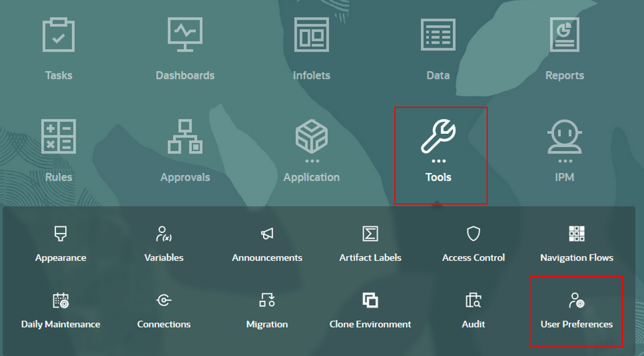The height and width of the screenshot is (356, 644).
Task: Expand the Application cluster dots
Action: click(x=312, y=161)
